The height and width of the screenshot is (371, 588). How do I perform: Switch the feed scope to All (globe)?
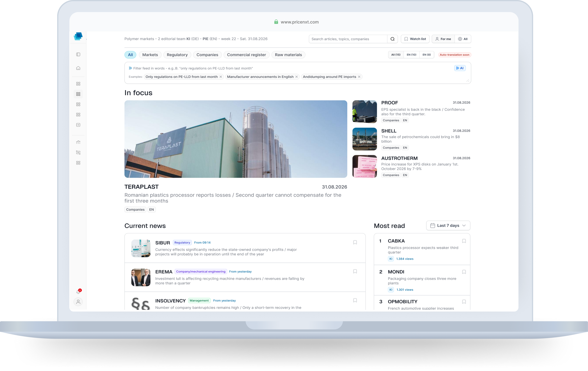pos(463,39)
